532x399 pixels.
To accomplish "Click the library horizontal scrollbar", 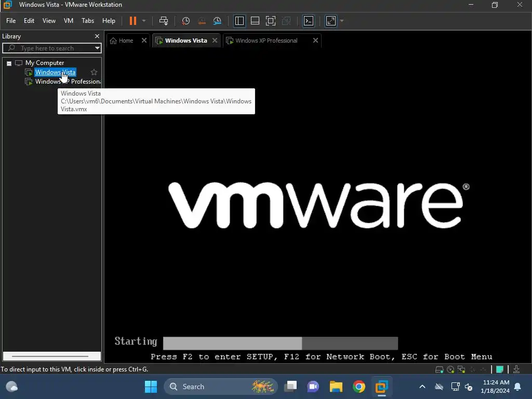I will click(x=50, y=356).
